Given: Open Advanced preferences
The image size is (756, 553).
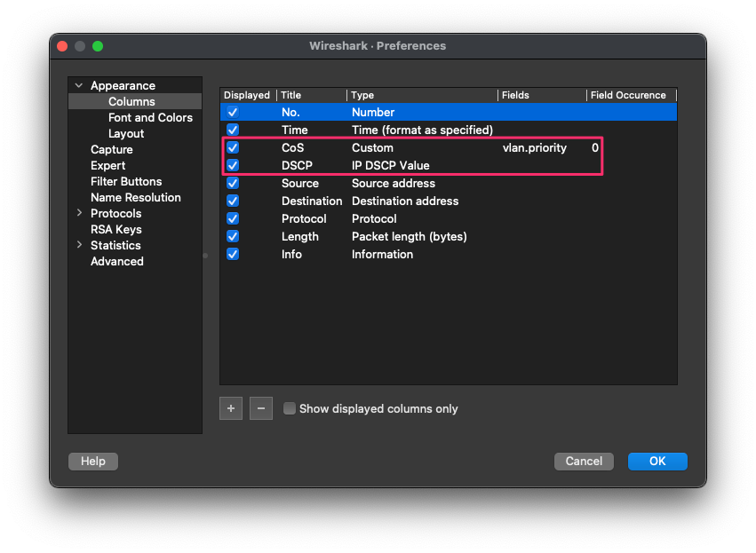Looking at the screenshot, I should 117,261.
